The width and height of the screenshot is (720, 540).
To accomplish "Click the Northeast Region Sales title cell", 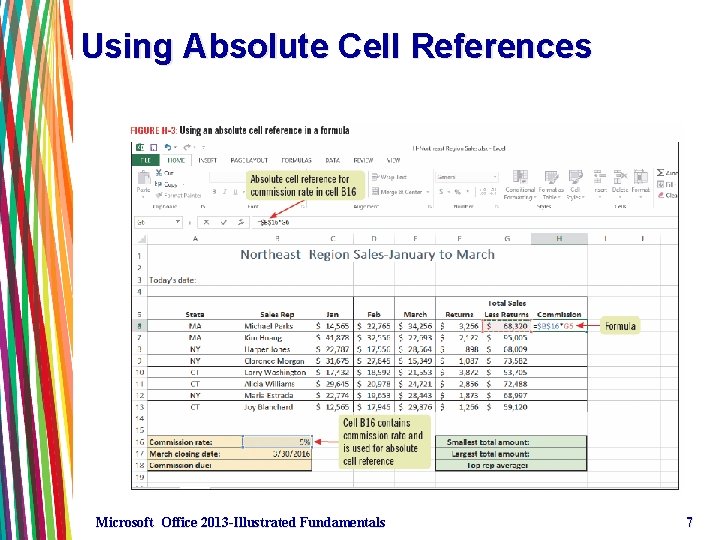I will [367, 254].
